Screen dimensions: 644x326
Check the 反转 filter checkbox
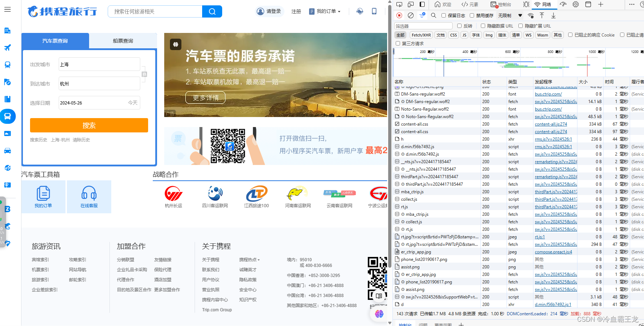pyautogui.click(x=459, y=26)
